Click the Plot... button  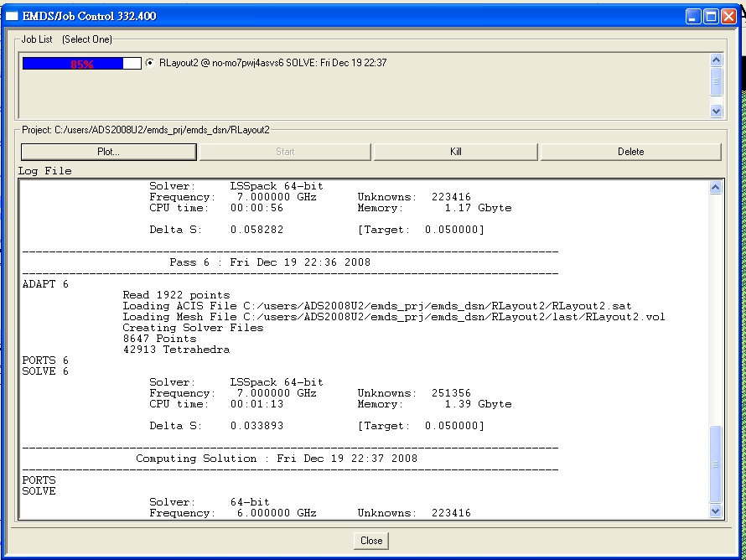[108, 152]
